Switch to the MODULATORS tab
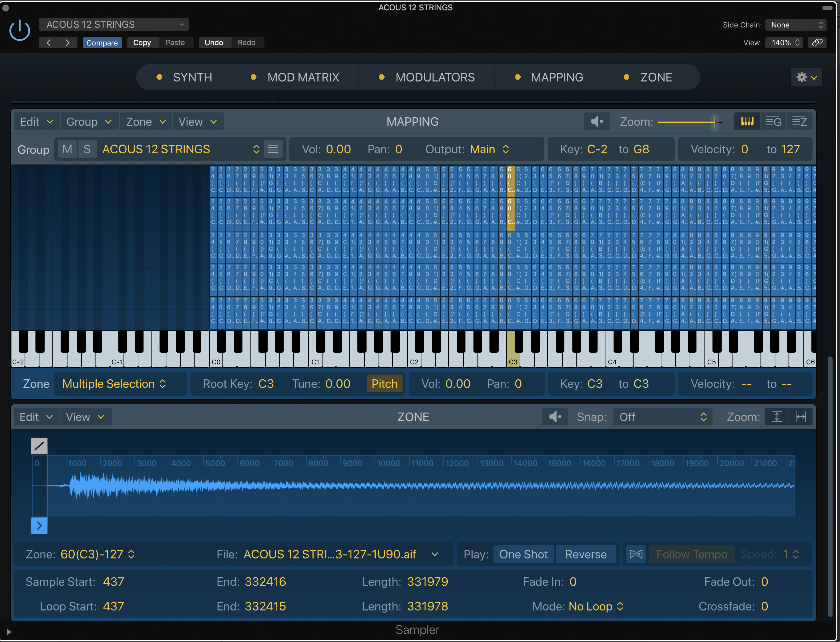 pyautogui.click(x=427, y=77)
